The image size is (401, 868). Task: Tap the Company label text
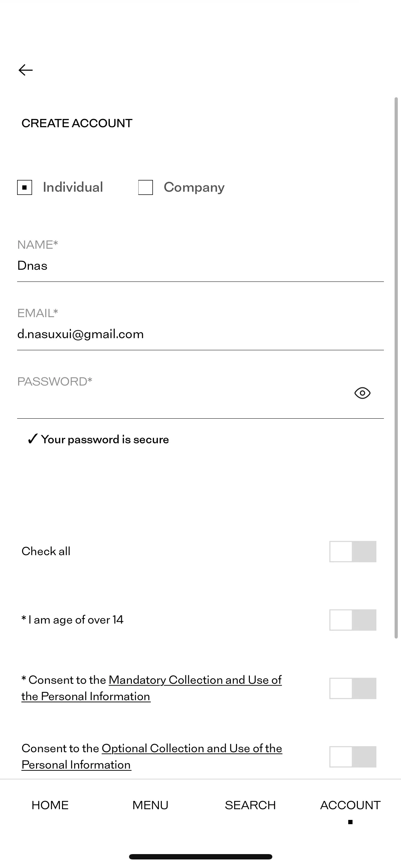194,187
